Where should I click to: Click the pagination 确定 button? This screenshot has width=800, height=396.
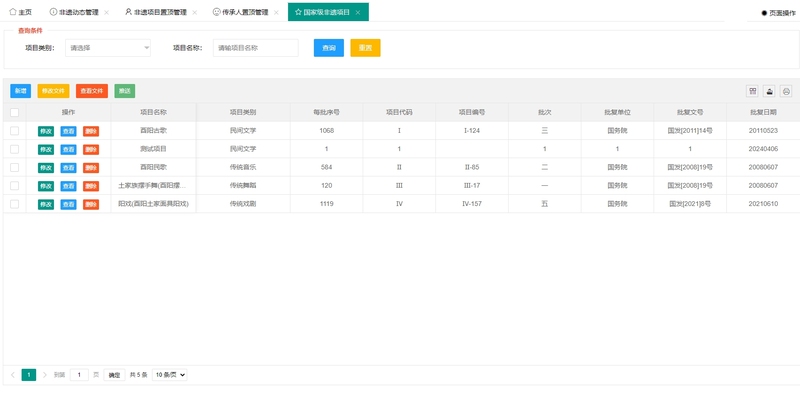pyautogui.click(x=114, y=375)
